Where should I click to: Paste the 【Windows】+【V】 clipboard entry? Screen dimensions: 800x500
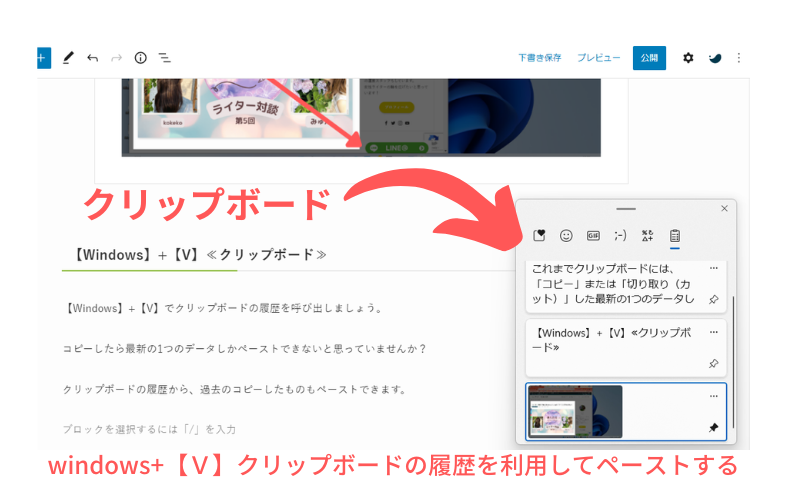click(626, 348)
